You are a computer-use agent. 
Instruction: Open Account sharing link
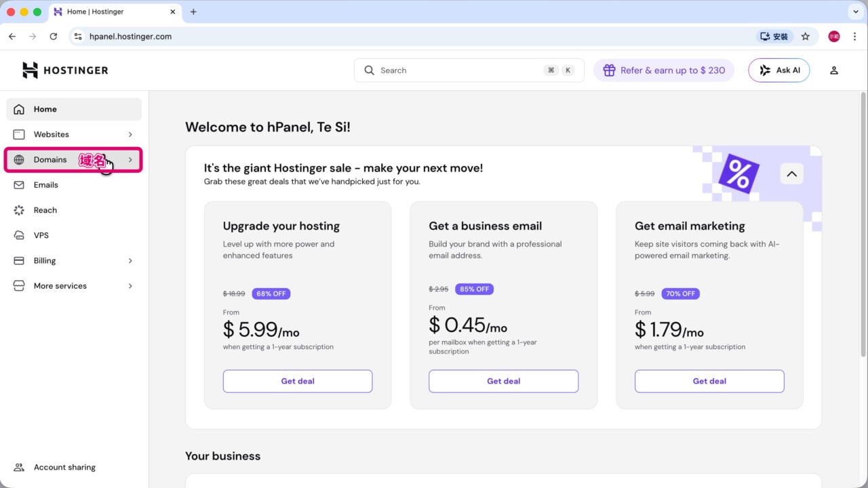(x=64, y=467)
